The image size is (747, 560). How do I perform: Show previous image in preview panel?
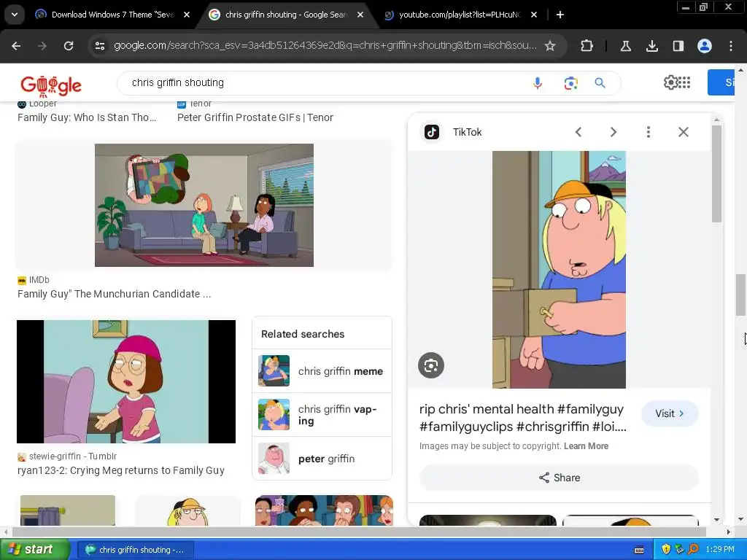coord(578,132)
